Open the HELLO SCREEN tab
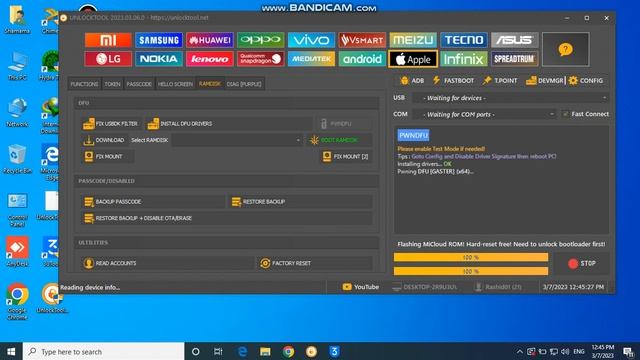640x360 pixels. point(175,84)
